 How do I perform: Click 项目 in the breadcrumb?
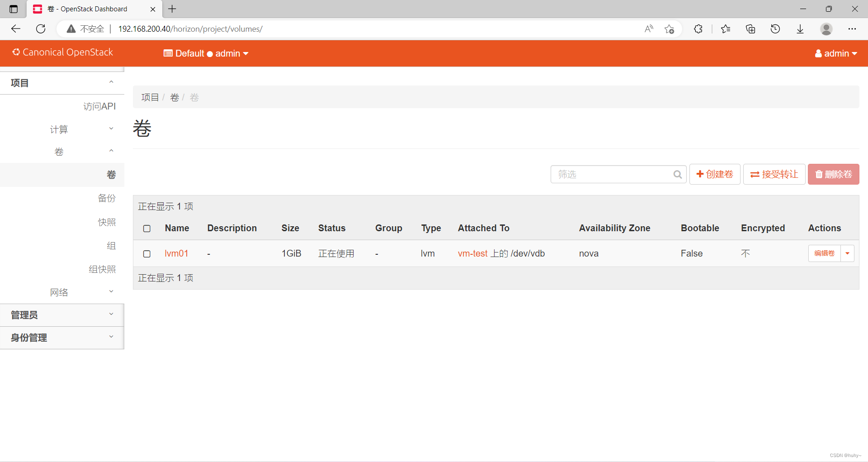150,97
